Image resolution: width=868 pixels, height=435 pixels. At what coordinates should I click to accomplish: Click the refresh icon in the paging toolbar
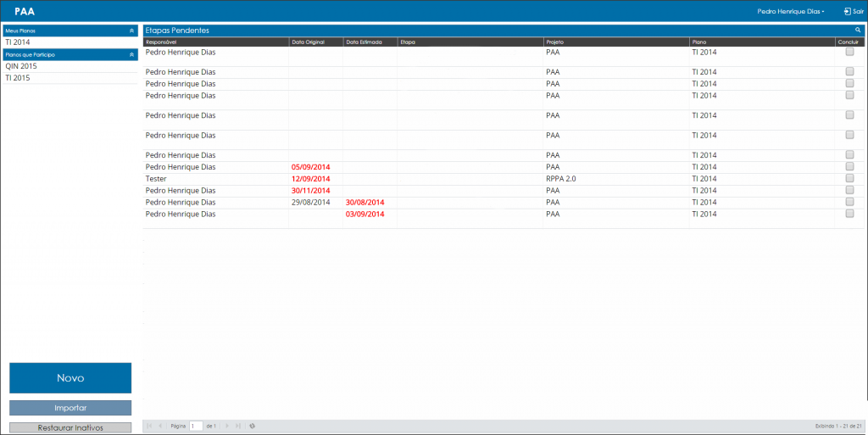(253, 427)
